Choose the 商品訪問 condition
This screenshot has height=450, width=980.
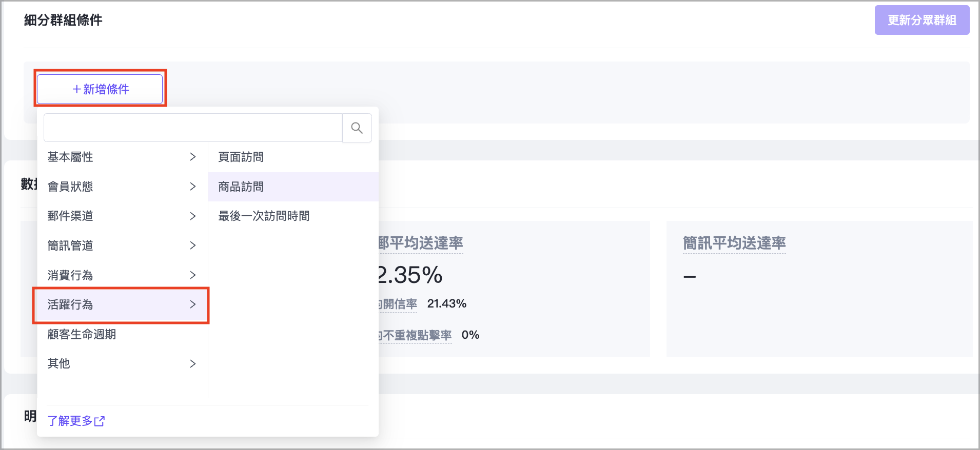click(241, 187)
